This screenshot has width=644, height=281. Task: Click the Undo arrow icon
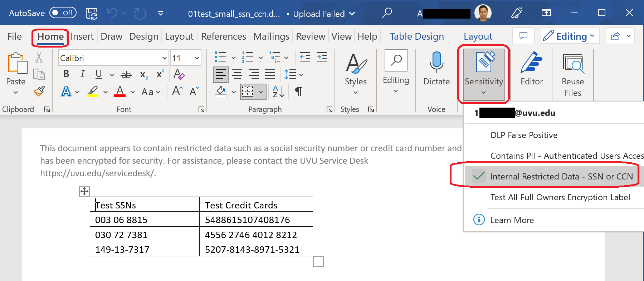pos(112,14)
